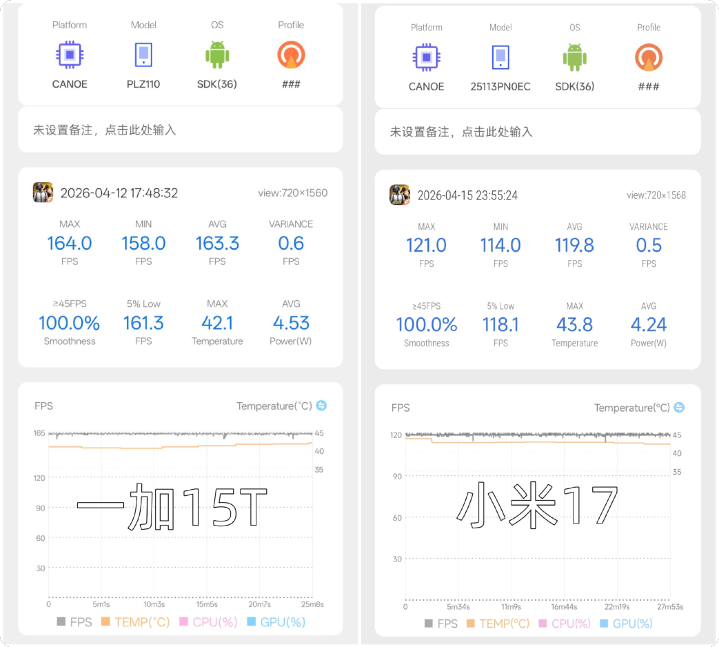Click the 27m53s time axis label
This screenshot has width=719, height=647.
670,607
